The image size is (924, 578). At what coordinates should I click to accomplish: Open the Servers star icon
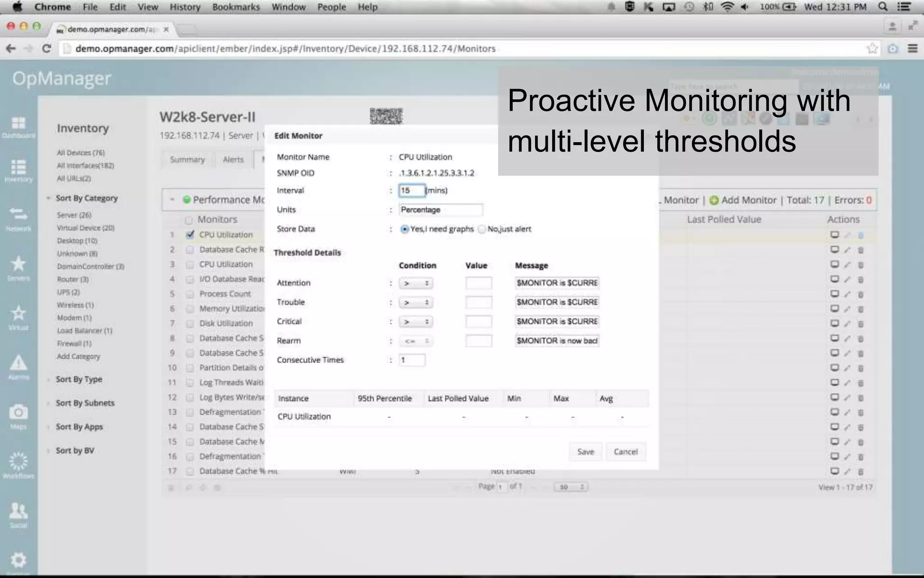tap(18, 264)
